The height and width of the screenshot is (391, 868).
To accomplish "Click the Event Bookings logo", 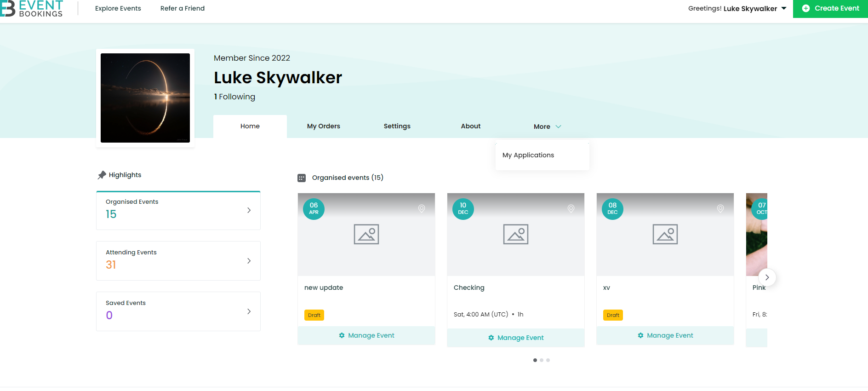I will point(31,9).
